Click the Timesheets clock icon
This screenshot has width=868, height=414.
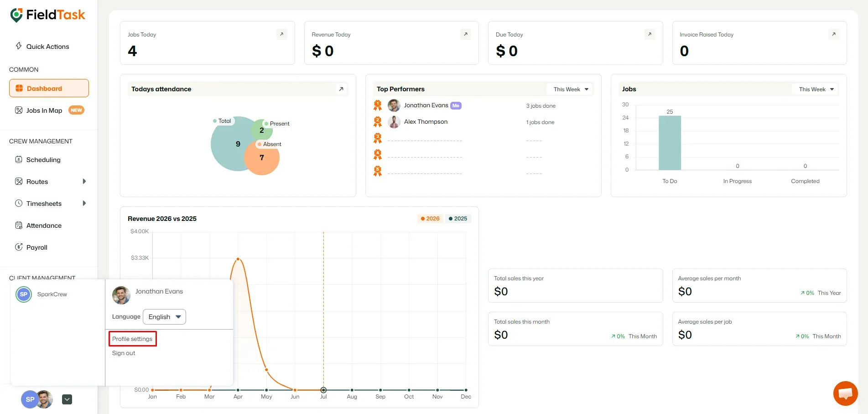point(19,203)
